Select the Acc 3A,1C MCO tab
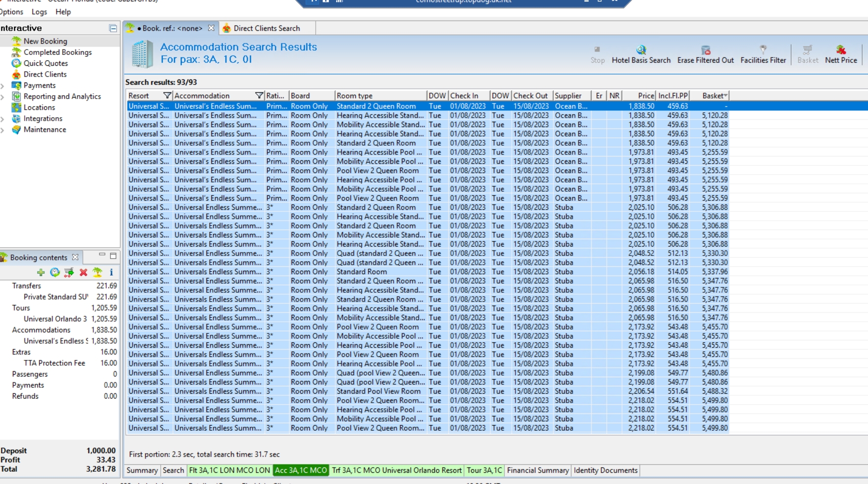Screen dimensions: 868x484 click(x=301, y=471)
